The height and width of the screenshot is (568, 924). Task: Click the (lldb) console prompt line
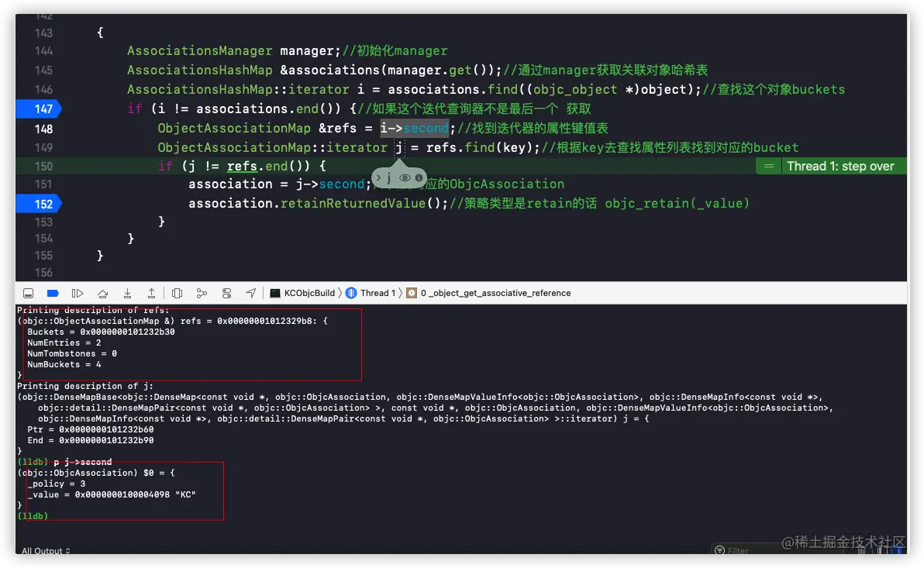[33, 516]
